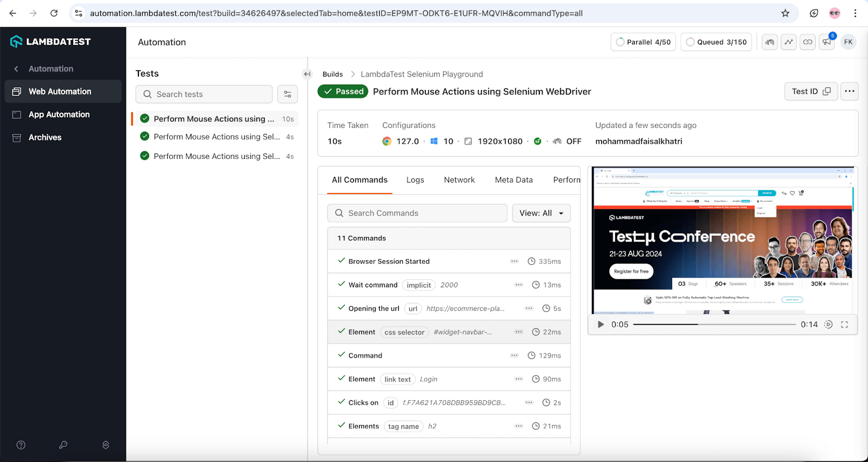Click the analytics graph icon in header
The width and height of the screenshot is (868, 462).
click(x=789, y=42)
